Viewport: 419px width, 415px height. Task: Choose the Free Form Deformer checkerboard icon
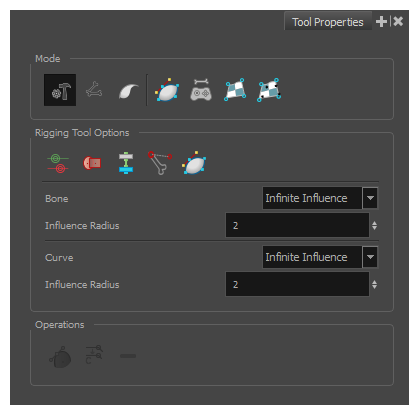point(235,89)
